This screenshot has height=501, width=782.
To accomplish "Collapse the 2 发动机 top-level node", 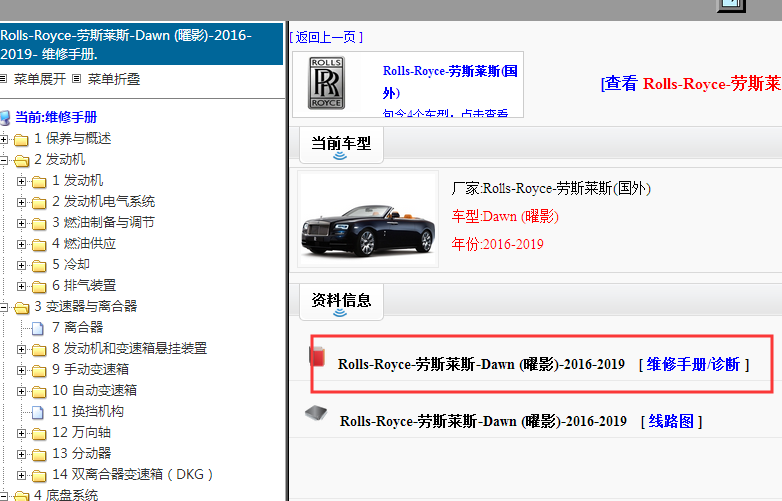I will pyautogui.click(x=3, y=160).
